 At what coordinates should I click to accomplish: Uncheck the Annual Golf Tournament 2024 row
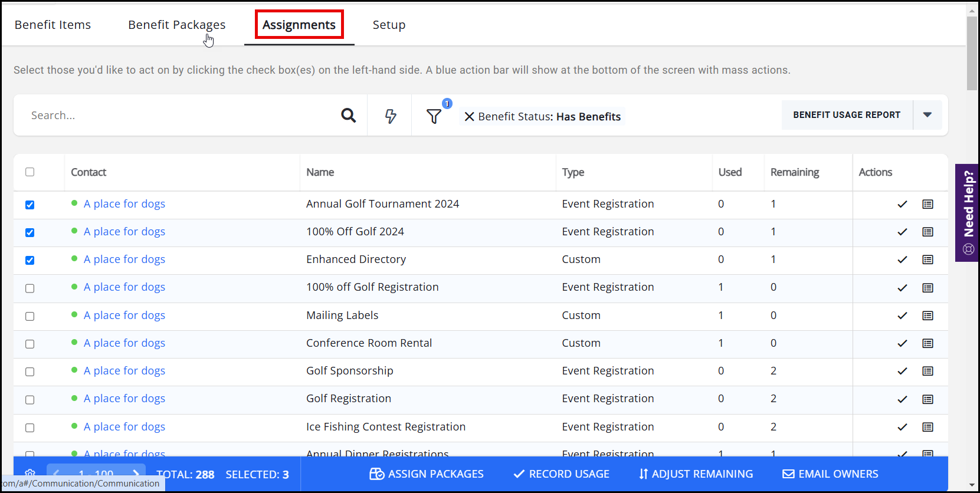click(30, 205)
